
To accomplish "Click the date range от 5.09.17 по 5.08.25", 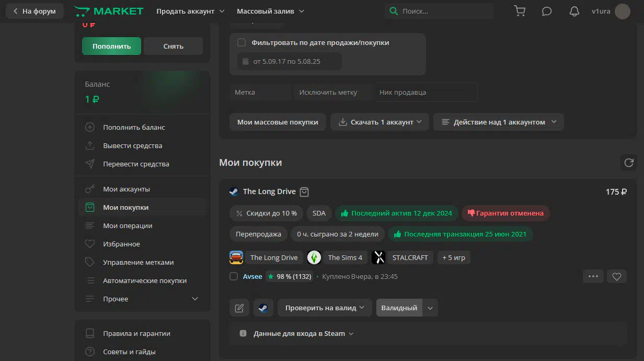I will 290,61.
